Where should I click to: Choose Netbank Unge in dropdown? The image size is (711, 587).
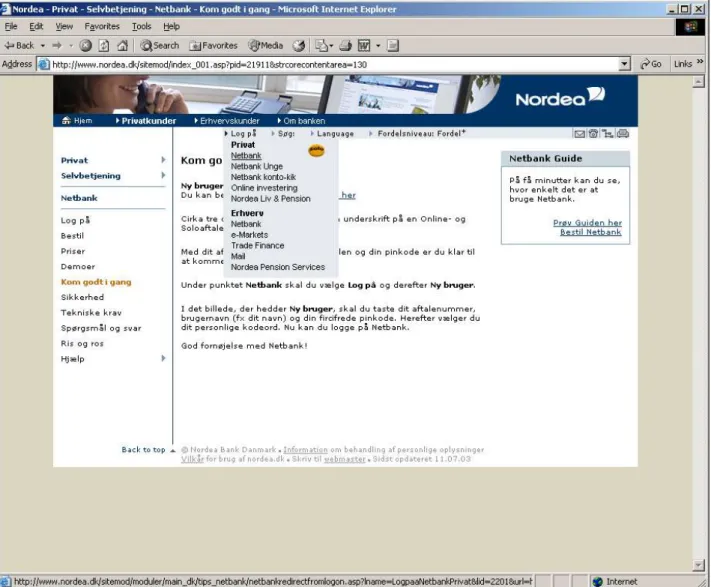pyautogui.click(x=257, y=166)
